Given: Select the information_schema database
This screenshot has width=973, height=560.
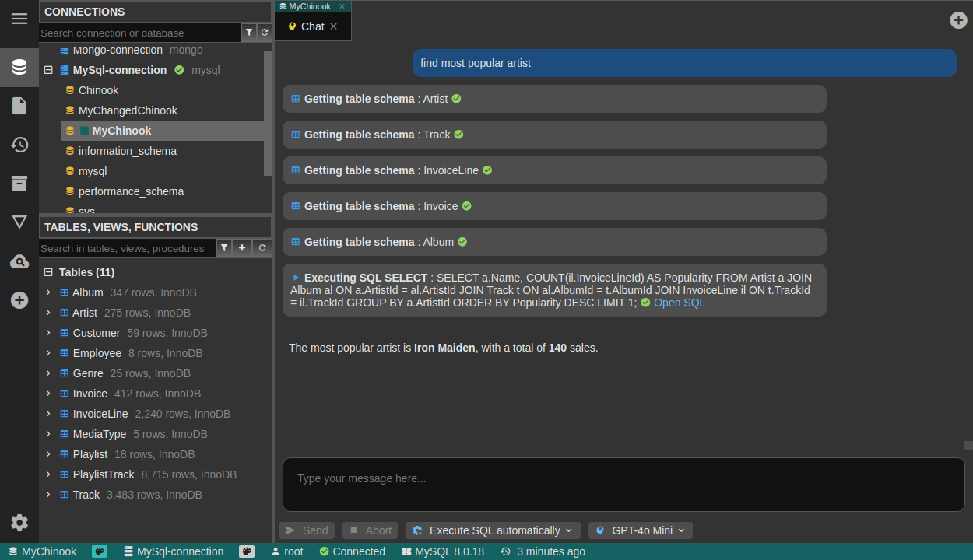Looking at the screenshot, I should (128, 151).
